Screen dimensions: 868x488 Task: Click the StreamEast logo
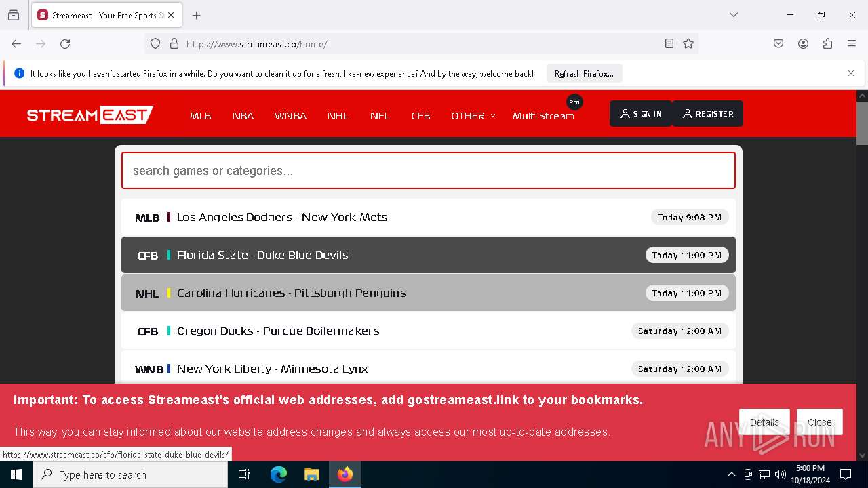[x=90, y=115]
